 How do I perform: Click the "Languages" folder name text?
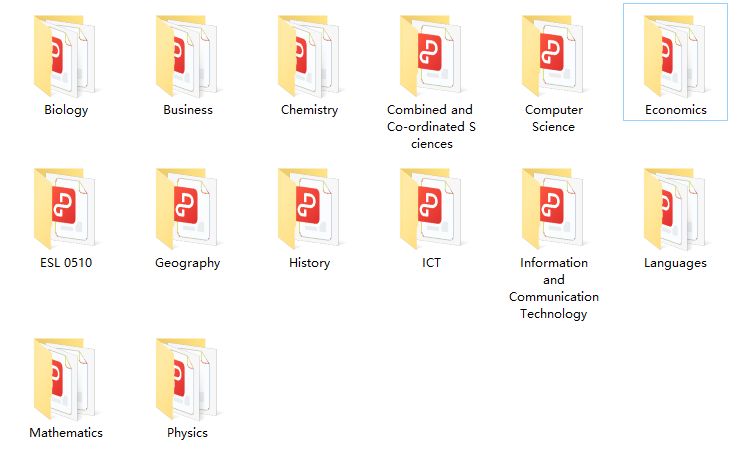click(x=675, y=263)
